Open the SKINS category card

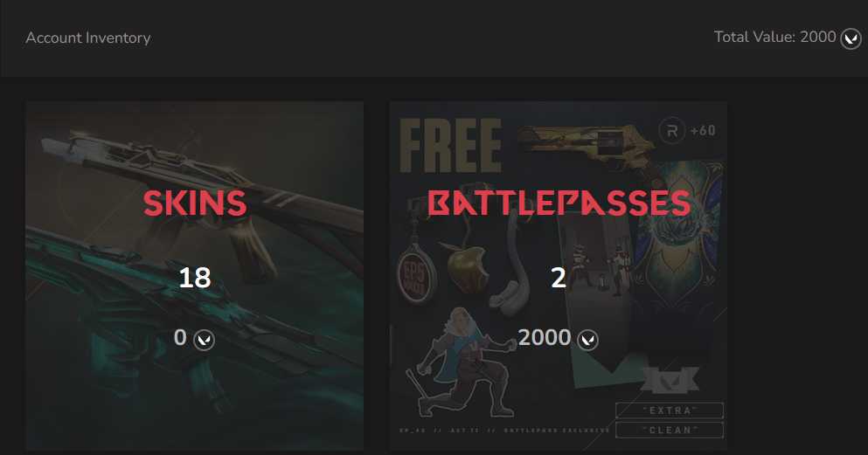pos(194,275)
